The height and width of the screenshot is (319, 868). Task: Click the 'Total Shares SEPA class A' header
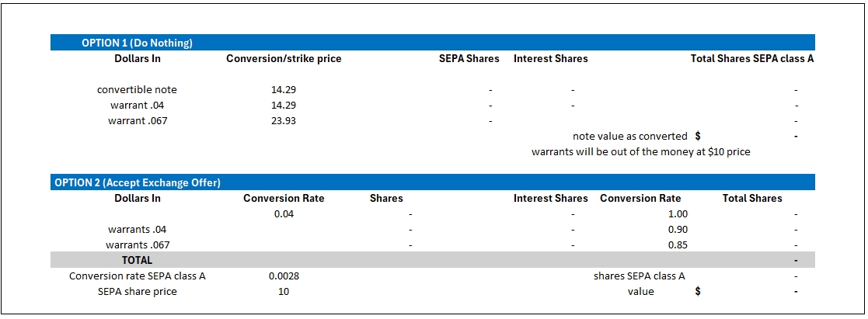[751, 58]
